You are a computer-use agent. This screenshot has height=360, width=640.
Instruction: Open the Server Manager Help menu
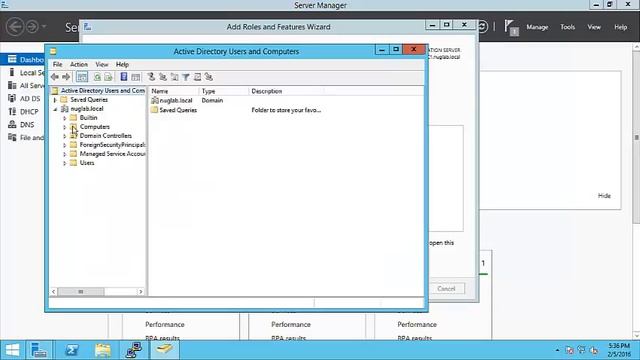pyautogui.click(x=620, y=27)
